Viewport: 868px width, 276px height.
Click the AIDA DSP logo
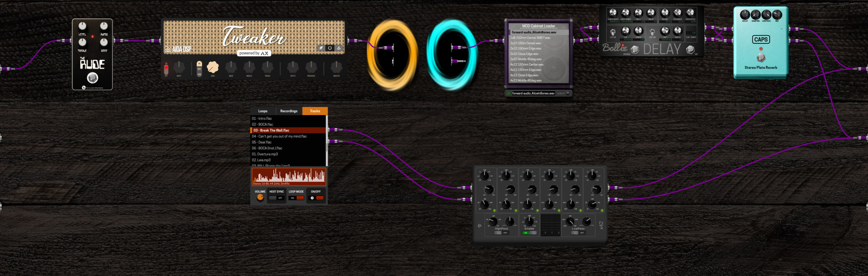pyautogui.click(x=178, y=49)
